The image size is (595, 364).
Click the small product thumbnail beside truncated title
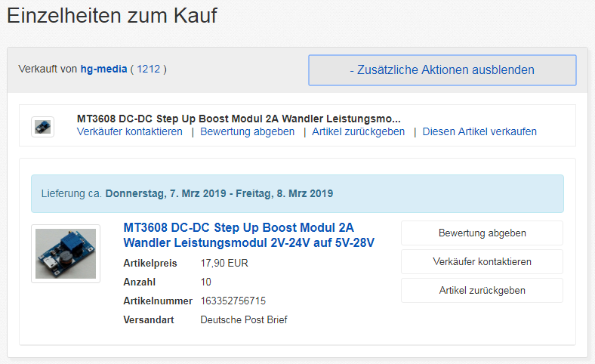pyautogui.click(x=43, y=126)
